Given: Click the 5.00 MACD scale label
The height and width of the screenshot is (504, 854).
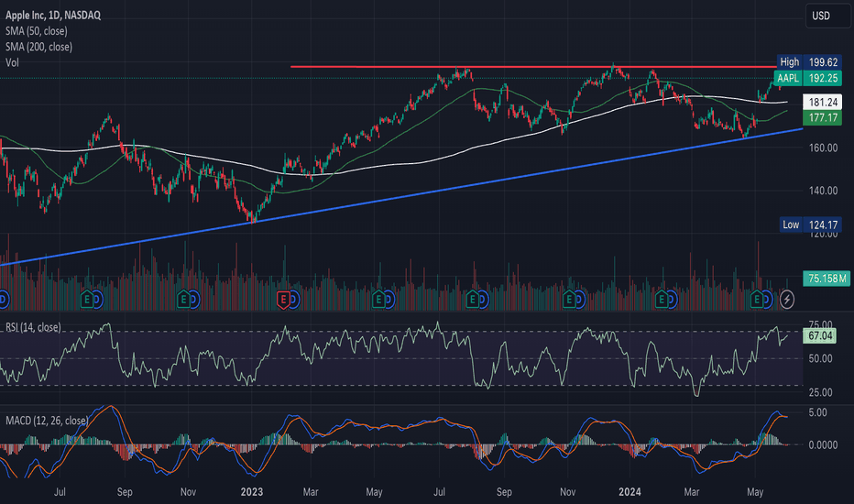Looking at the screenshot, I should click(817, 412).
